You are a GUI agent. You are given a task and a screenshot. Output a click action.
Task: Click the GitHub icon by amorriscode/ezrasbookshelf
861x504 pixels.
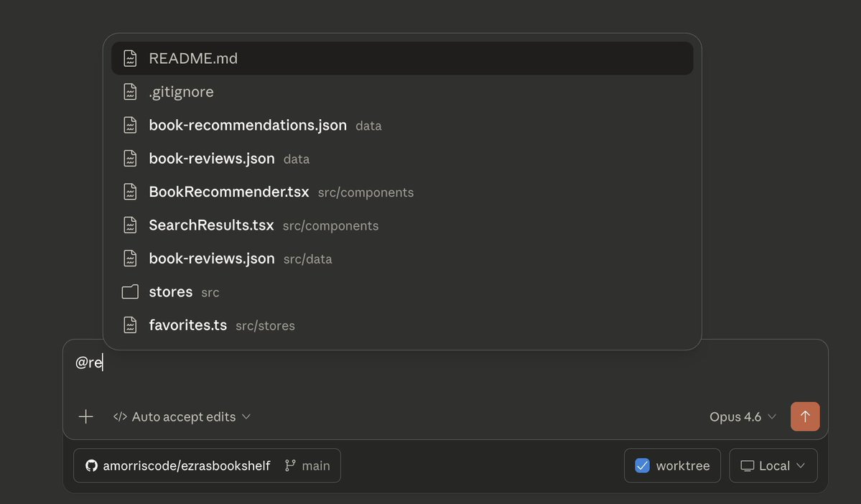tap(92, 465)
